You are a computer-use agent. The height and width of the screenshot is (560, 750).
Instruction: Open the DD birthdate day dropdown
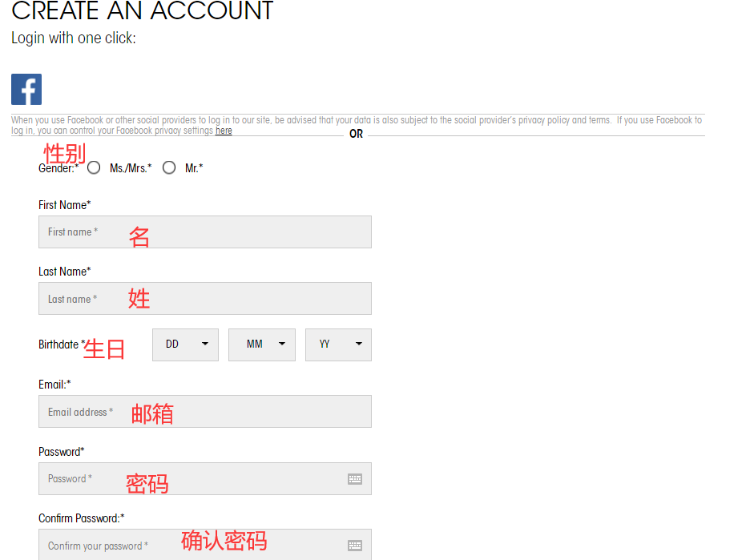[x=186, y=344]
